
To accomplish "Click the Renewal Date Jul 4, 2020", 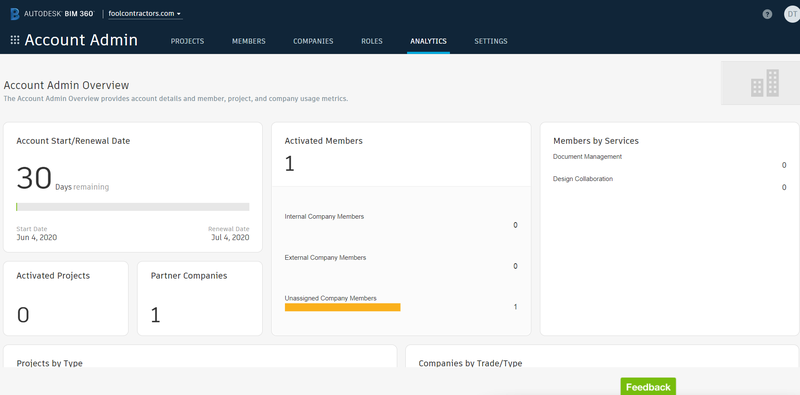I will click(229, 234).
